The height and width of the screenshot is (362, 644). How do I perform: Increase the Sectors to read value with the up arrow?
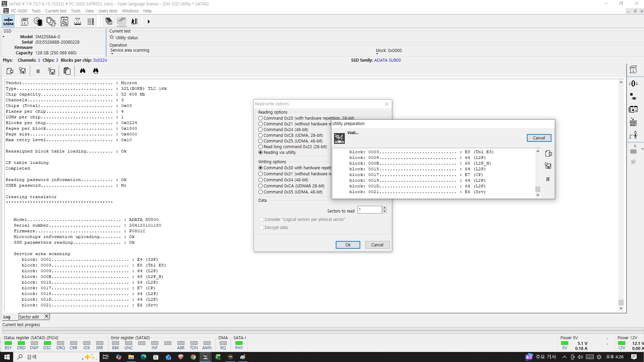[x=384, y=208]
